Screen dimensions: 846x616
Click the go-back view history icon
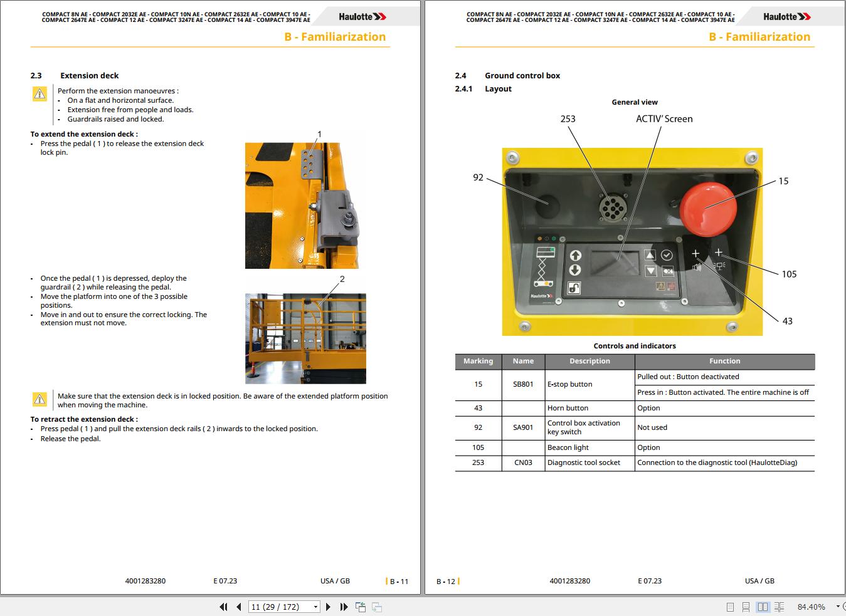361,607
